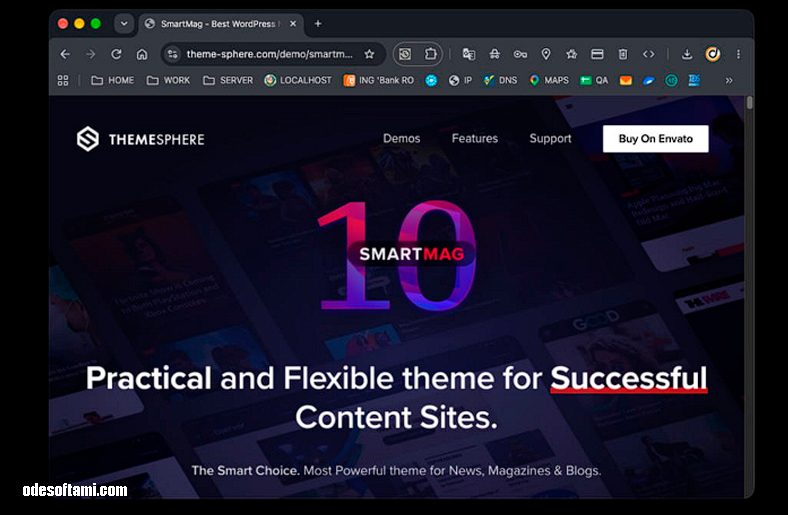This screenshot has width=788, height=515.
Task: Click the page vertical scrollbar thumb
Action: tap(749, 102)
